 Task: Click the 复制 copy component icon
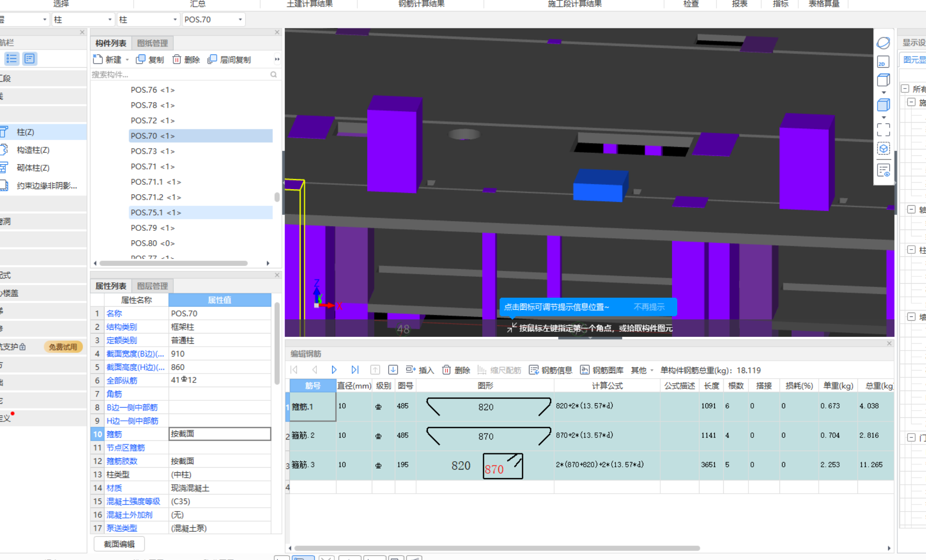coord(141,60)
